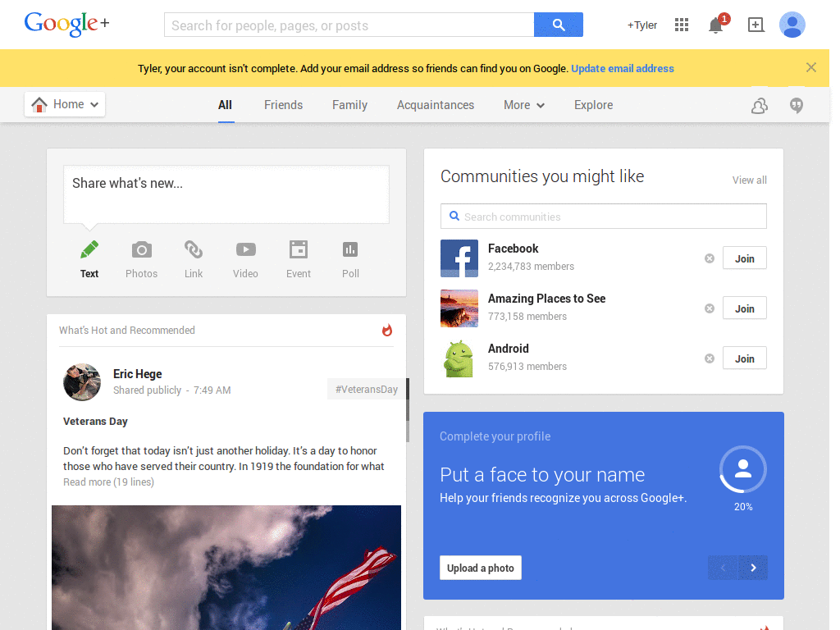Focus the Search communities field

click(x=604, y=216)
